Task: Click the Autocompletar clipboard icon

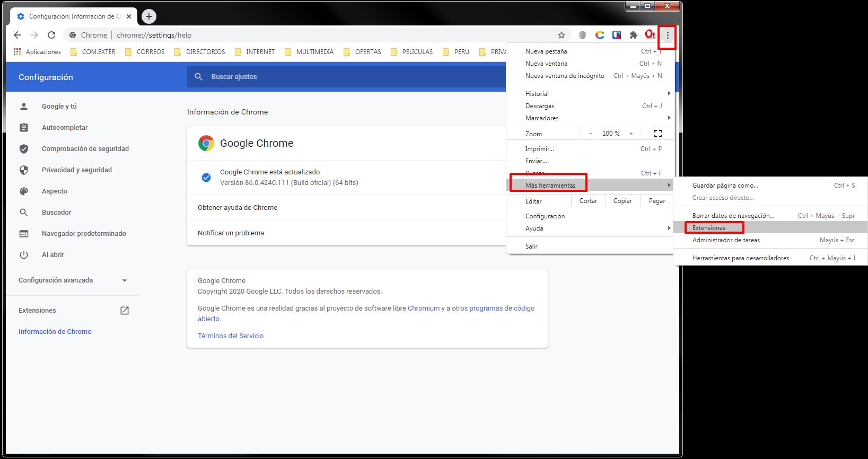Action: click(x=24, y=128)
